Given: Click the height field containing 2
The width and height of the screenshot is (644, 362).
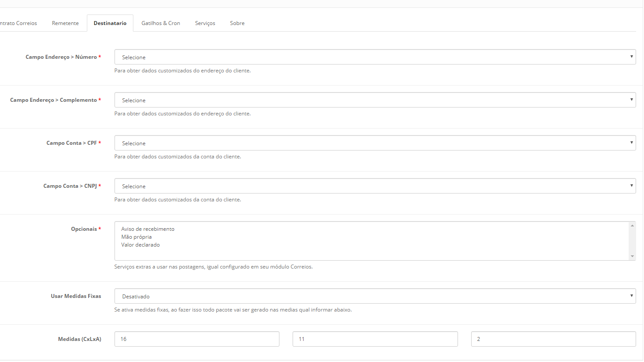Looking at the screenshot, I should (x=553, y=339).
